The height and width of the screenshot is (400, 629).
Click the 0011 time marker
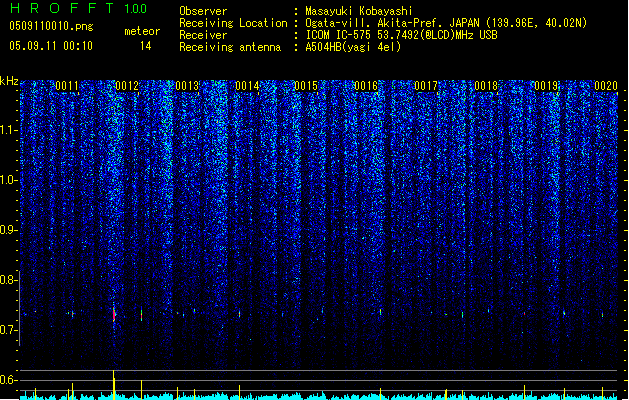pos(67,86)
